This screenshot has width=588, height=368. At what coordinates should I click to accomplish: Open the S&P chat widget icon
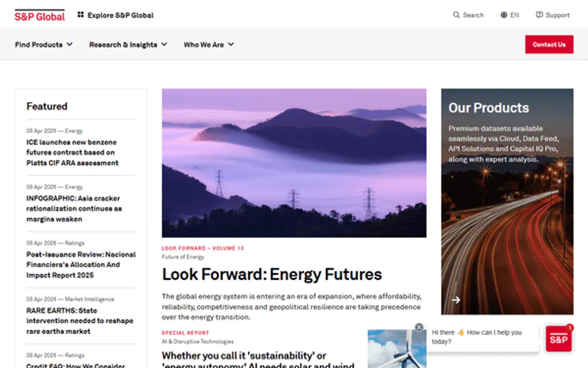coord(559,339)
